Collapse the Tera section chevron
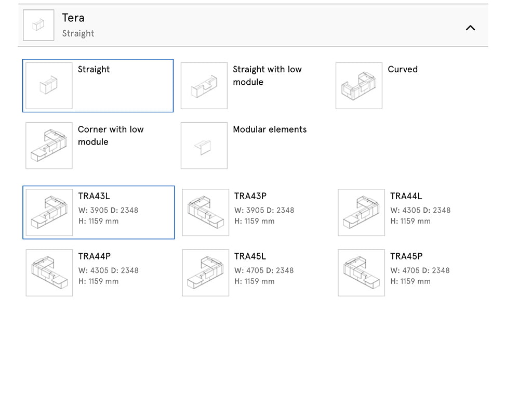The width and height of the screenshot is (532, 416). pos(470,28)
